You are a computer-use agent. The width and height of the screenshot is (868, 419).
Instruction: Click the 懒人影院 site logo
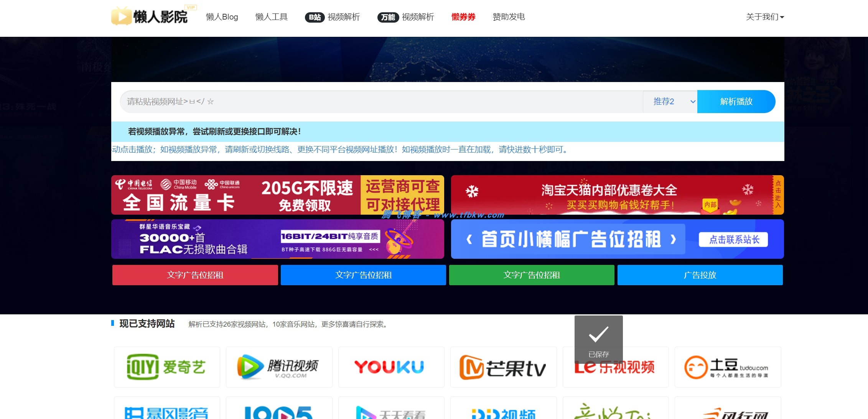coord(151,17)
